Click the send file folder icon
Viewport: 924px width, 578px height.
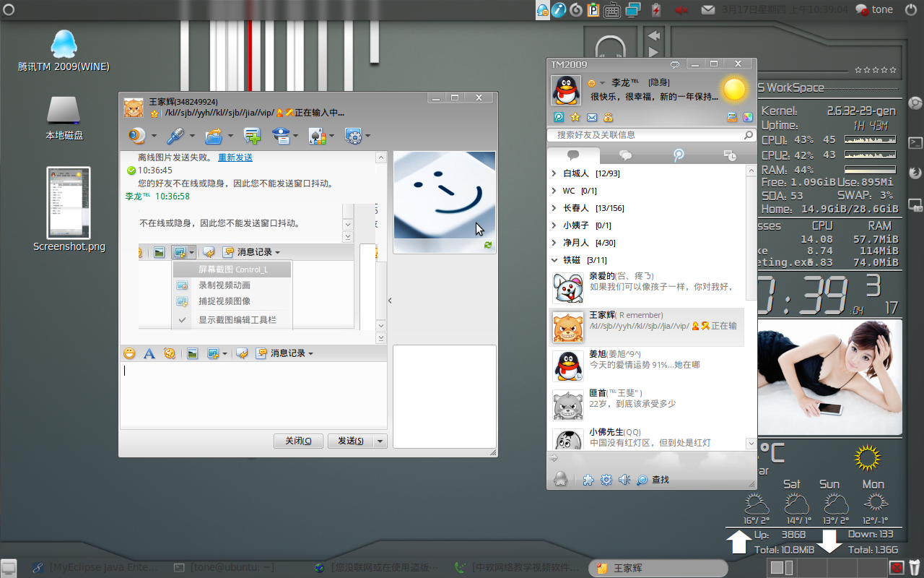point(214,136)
